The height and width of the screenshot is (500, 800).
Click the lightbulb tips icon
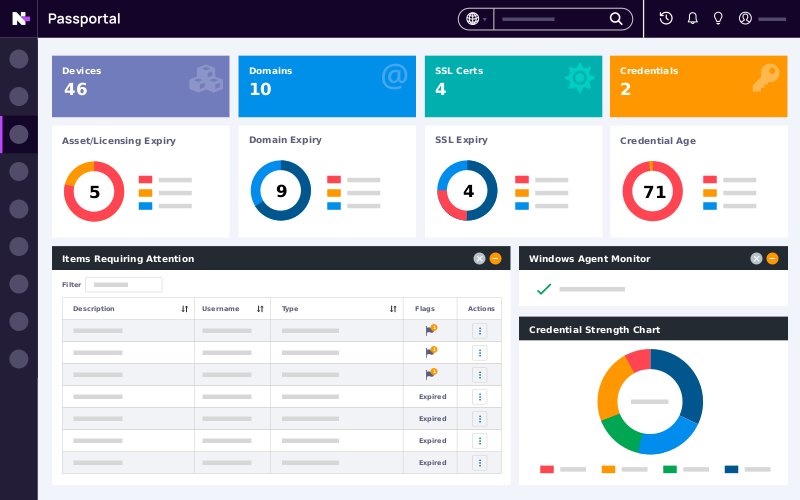(718, 18)
